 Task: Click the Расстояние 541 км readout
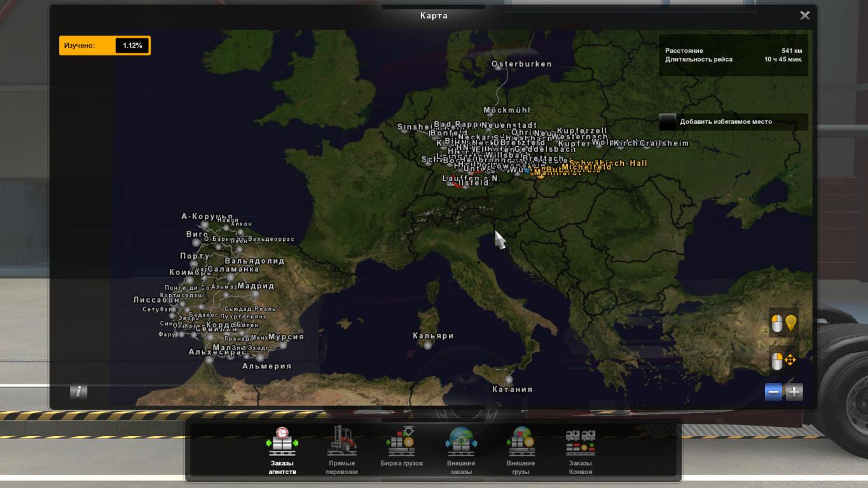[733, 50]
